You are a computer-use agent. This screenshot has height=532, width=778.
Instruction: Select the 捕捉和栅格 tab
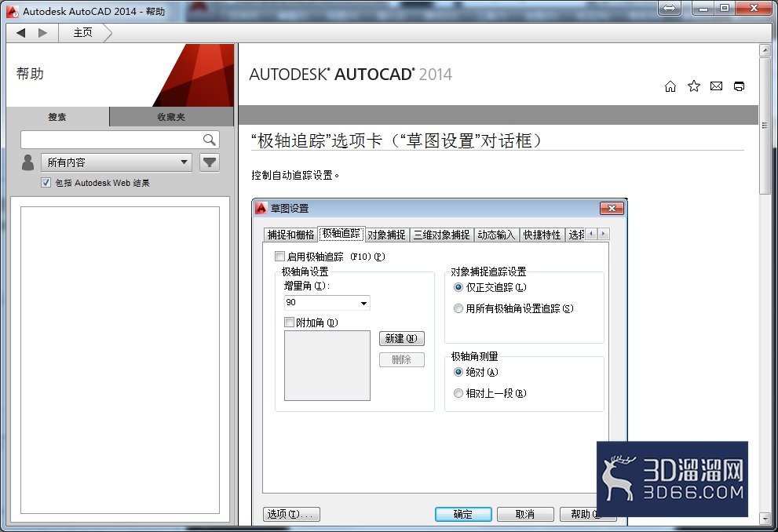[290, 235]
